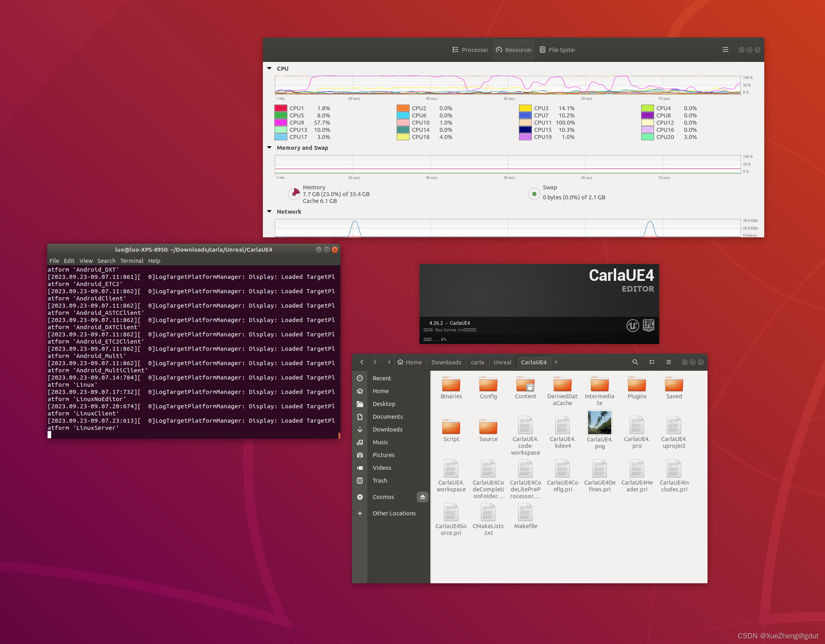The width and height of the screenshot is (825, 644).
Task: Go to carla in path bar
Action: 477,362
